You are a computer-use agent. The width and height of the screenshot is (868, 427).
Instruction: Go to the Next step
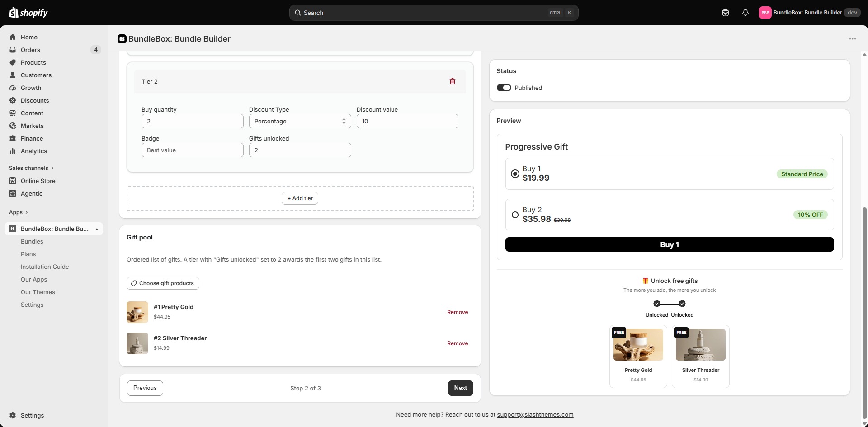pyautogui.click(x=460, y=388)
